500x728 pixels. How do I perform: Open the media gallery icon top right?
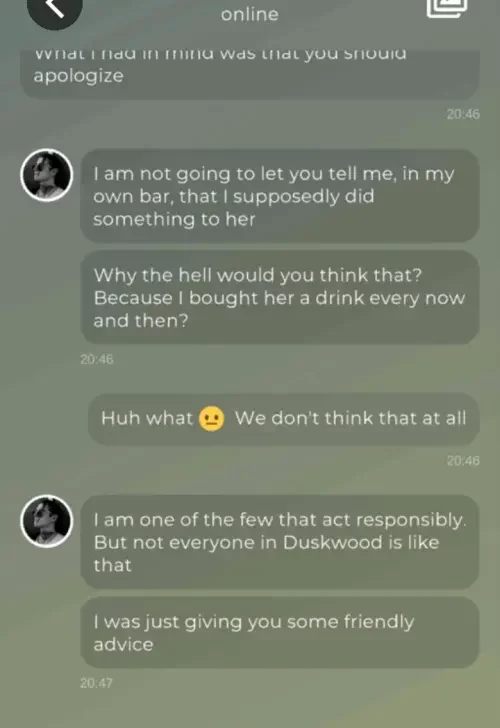447,8
